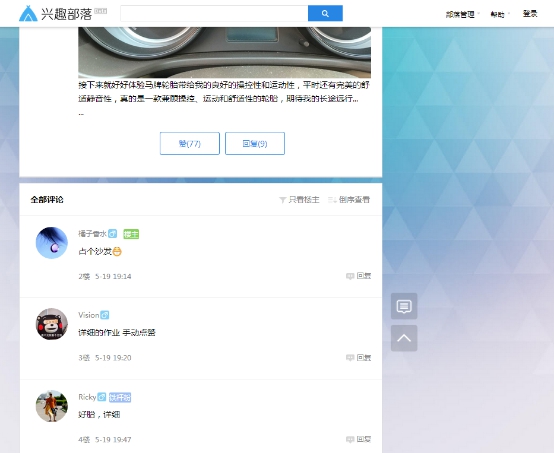The image size is (554, 453).
Task: Open 橘子雪水 username profile
Action: 92,234
